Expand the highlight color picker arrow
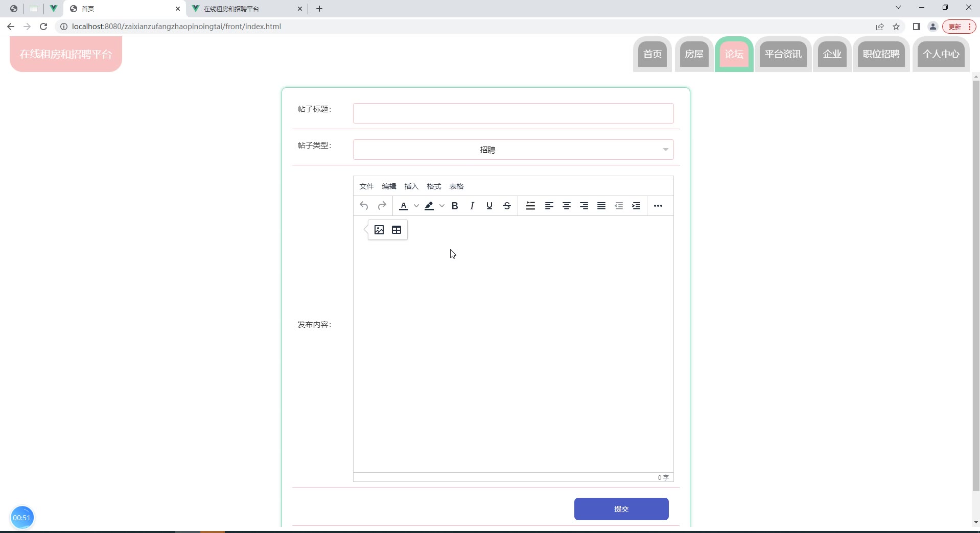The image size is (980, 533). pyautogui.click(x=442, y=206)
